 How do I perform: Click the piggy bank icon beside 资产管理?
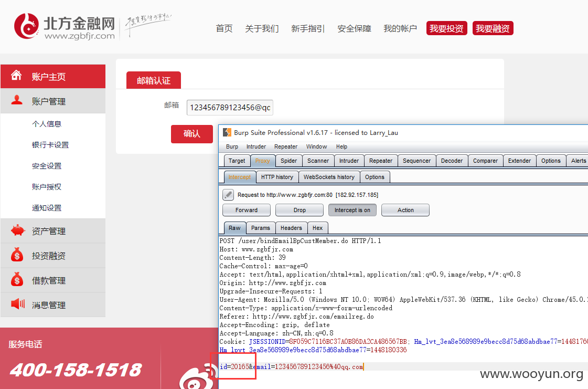point(17,230)
